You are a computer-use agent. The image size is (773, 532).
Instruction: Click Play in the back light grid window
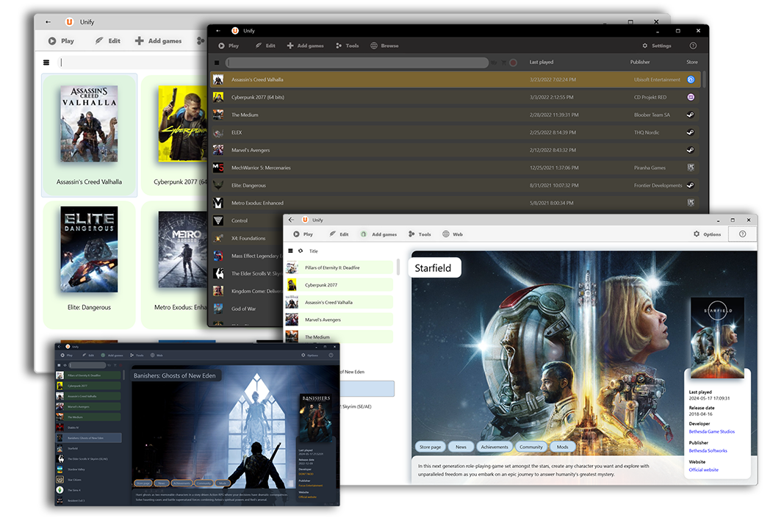click(61, 41)
